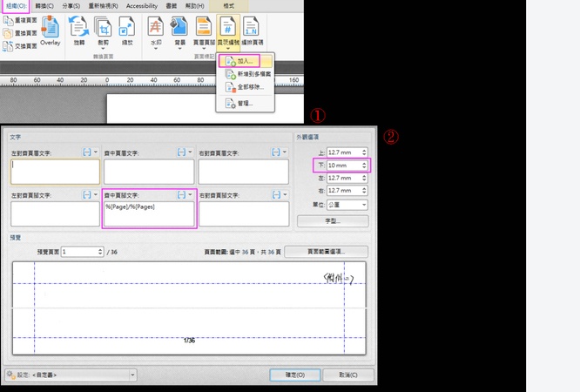Switch to the 組織(O) ribbon tab
Screen dimensions: 580x392
point(17,6)
